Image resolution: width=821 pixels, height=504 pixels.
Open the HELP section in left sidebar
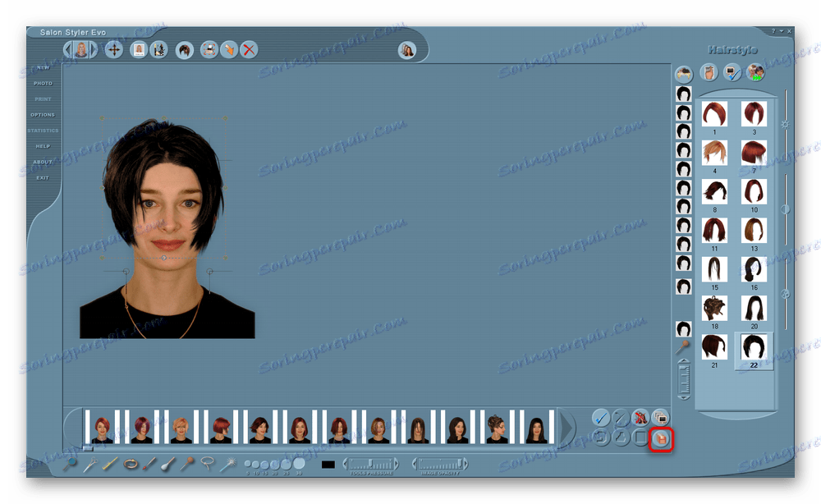point(43,145)
